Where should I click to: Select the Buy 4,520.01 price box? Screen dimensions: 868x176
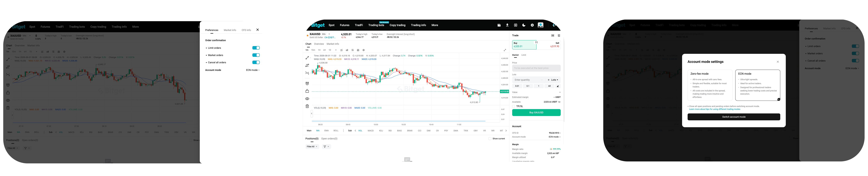click(x=524, y=45)
